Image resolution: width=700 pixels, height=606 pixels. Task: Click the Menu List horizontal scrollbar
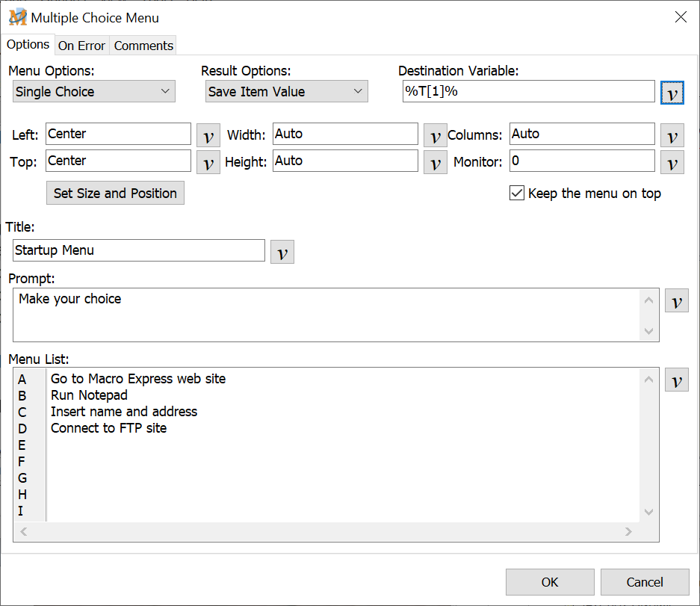(x=326, y=532)
